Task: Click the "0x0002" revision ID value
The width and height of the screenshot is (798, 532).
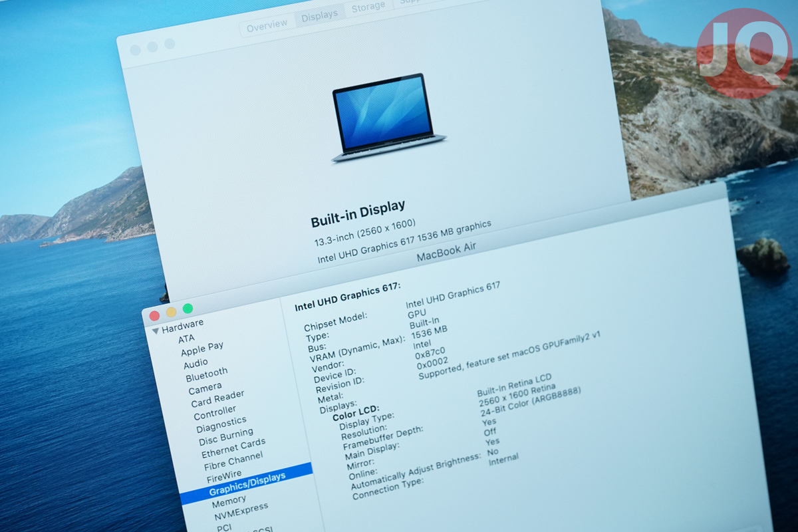Action: tap(432, 364)
